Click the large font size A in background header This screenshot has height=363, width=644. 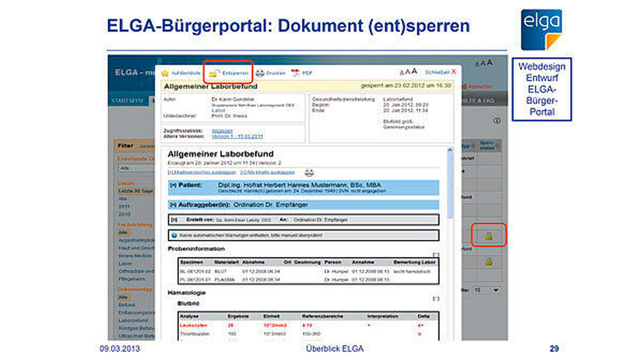click(489, 62)
